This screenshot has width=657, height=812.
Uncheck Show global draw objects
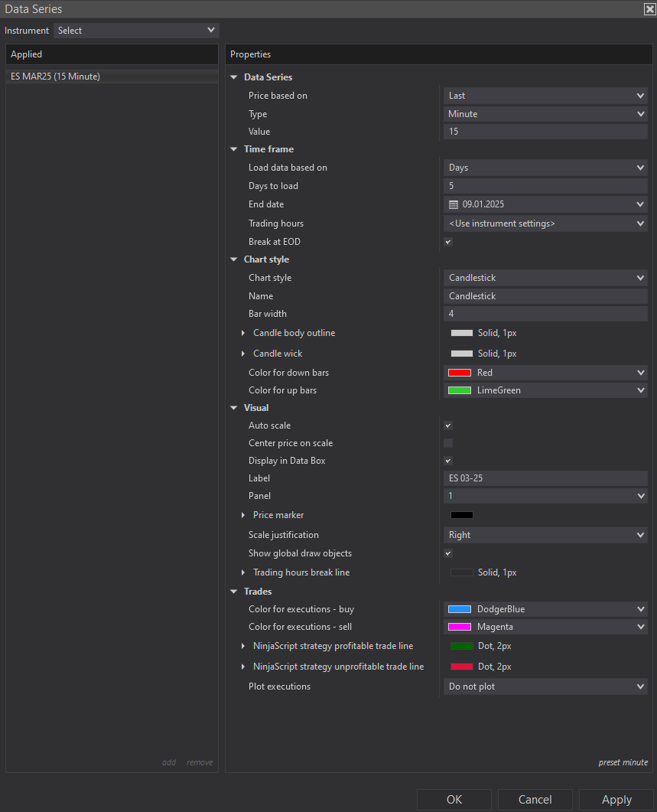(448, 553)
